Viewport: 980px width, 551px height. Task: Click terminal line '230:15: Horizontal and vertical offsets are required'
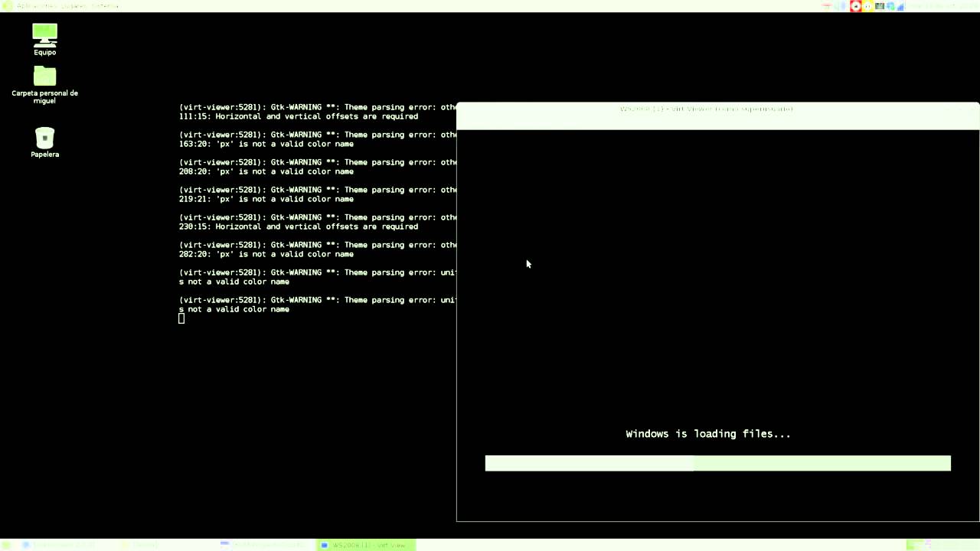coord(299,227)
